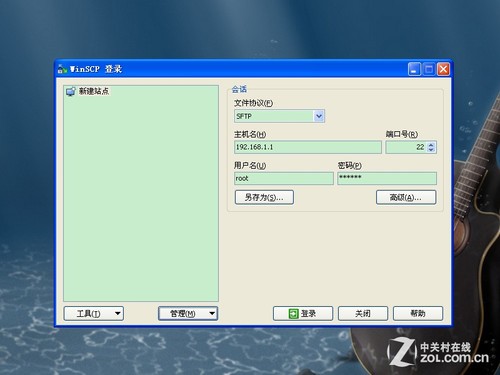The width and height of the screenshot is (500, 375).
Task: Open 高级(A)... advanced settings
Action: pyautogui.click(x=406, y=197)
